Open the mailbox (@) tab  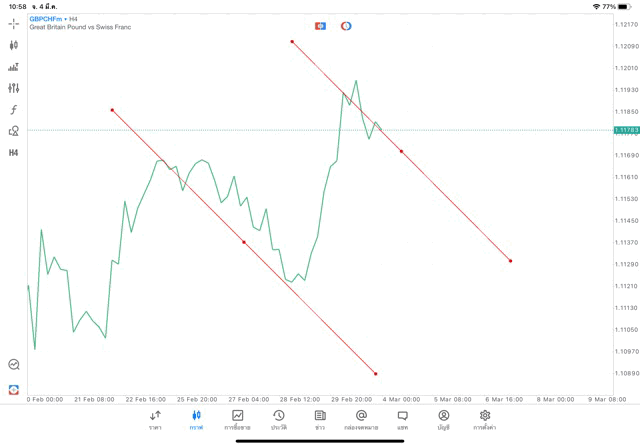361,419
